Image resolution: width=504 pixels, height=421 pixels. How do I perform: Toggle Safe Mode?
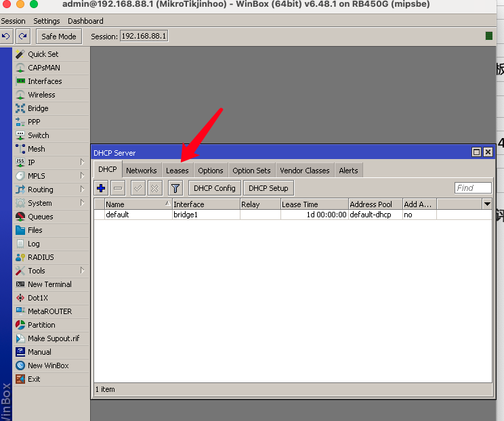(x=59, y=37)
